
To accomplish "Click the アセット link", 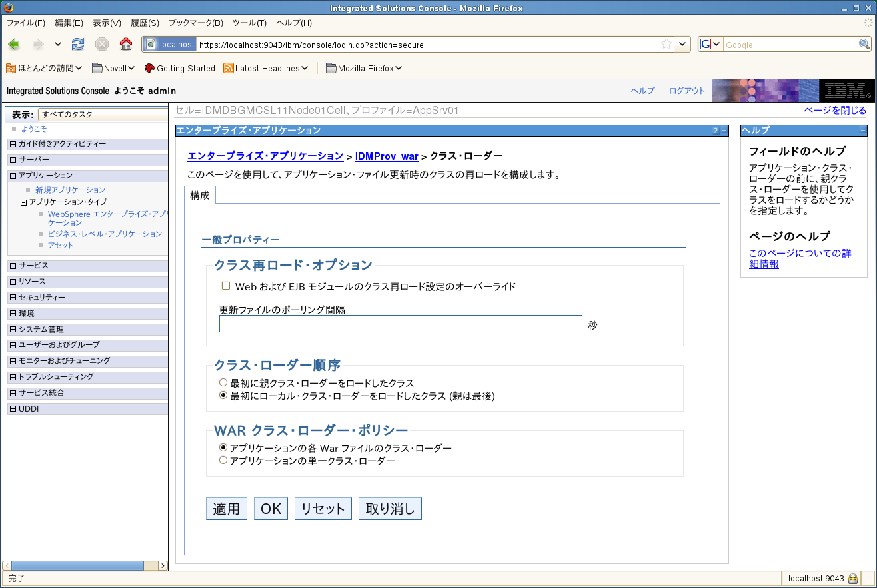I will pyautogui.click(x=61, y=246).
